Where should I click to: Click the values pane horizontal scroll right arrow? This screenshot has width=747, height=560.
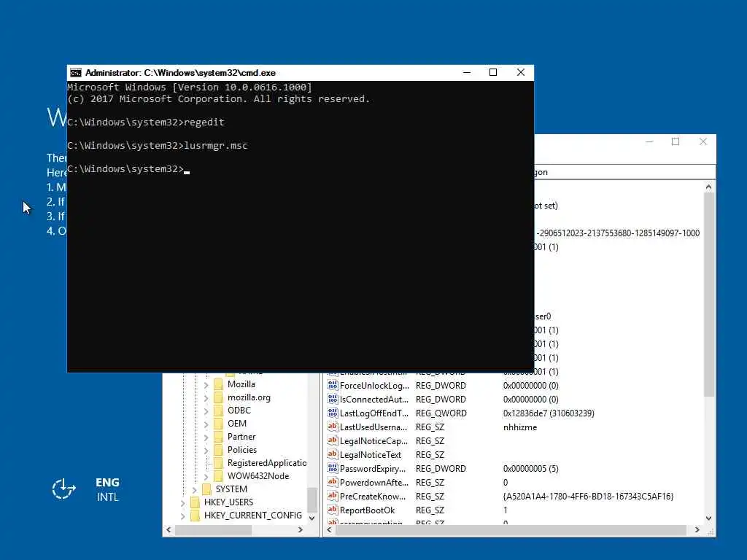pos(697,529)
